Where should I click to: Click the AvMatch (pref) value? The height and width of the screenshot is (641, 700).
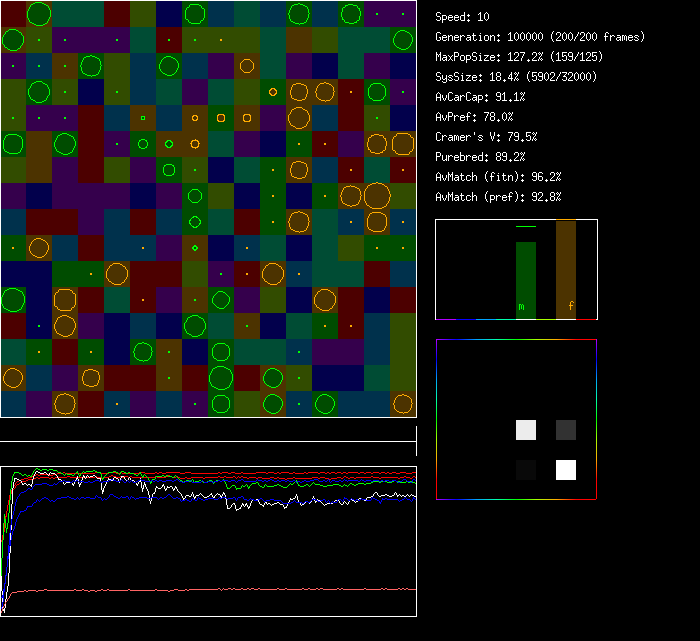[x=498, y=197]
